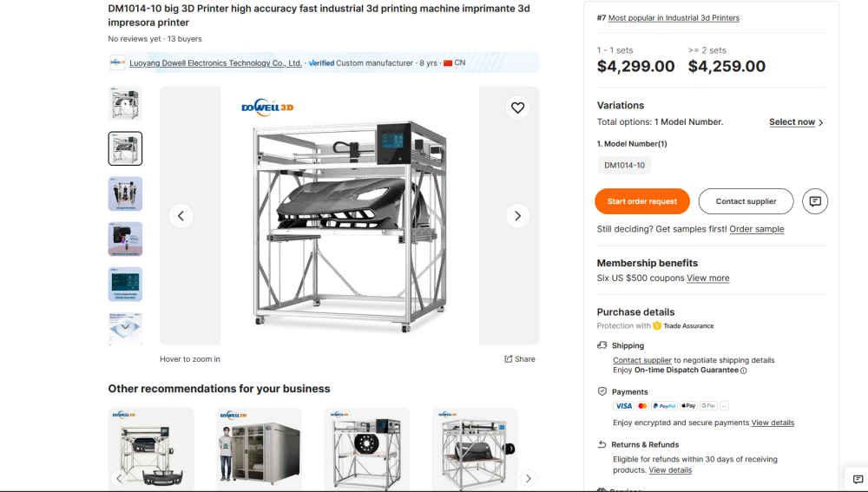Click the heart favorite icon on image
The height and width of the screenshot is (492, 868).
point(517,108)
